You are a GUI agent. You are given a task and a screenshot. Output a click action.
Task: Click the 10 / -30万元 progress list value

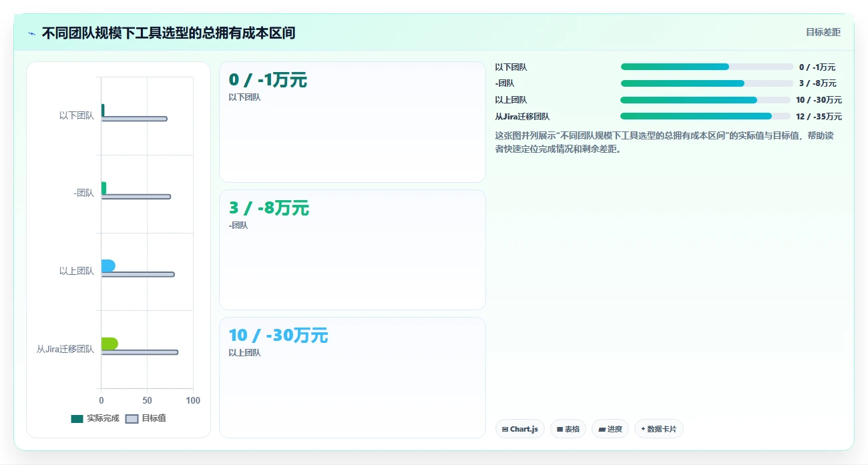pyautogui.click(x=819, y=100)
